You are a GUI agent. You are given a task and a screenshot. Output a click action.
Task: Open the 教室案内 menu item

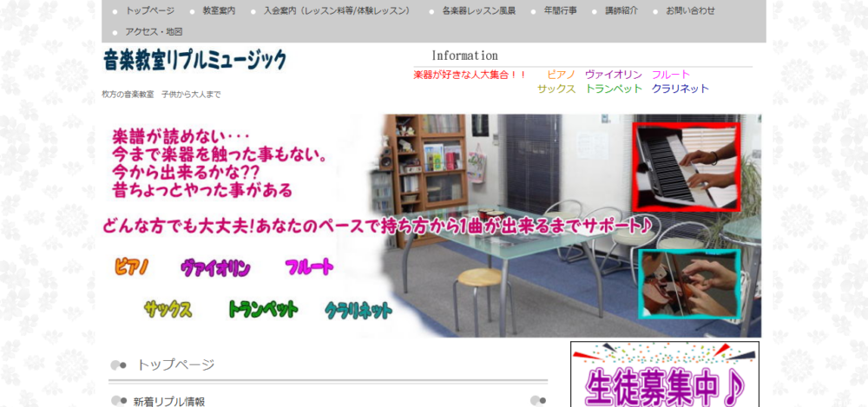219,10
